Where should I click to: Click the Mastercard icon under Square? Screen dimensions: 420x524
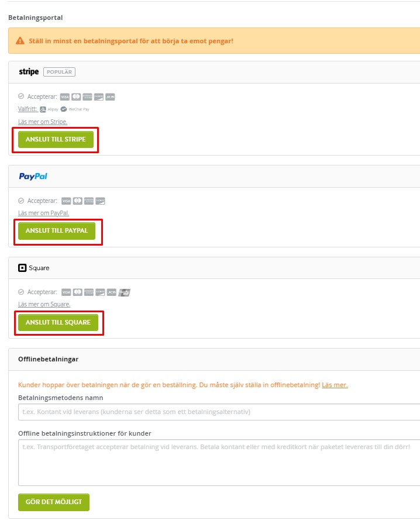point(78,292)
